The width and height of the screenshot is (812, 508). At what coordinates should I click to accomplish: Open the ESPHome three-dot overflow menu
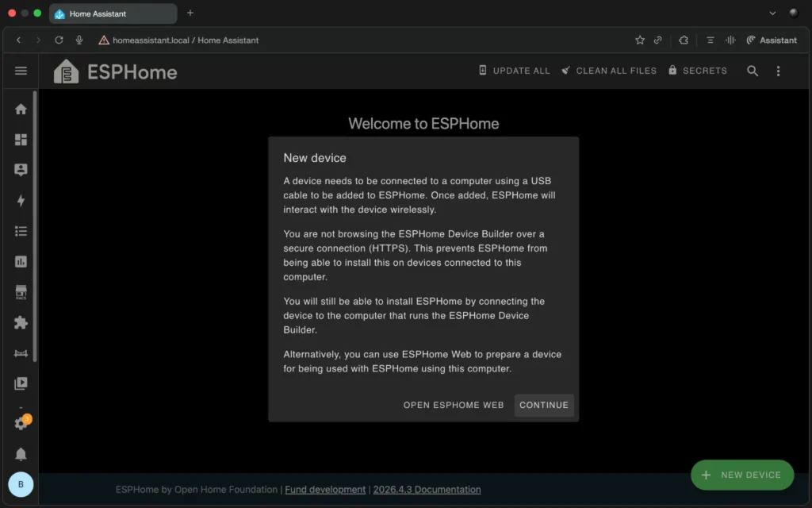[778, 71]
